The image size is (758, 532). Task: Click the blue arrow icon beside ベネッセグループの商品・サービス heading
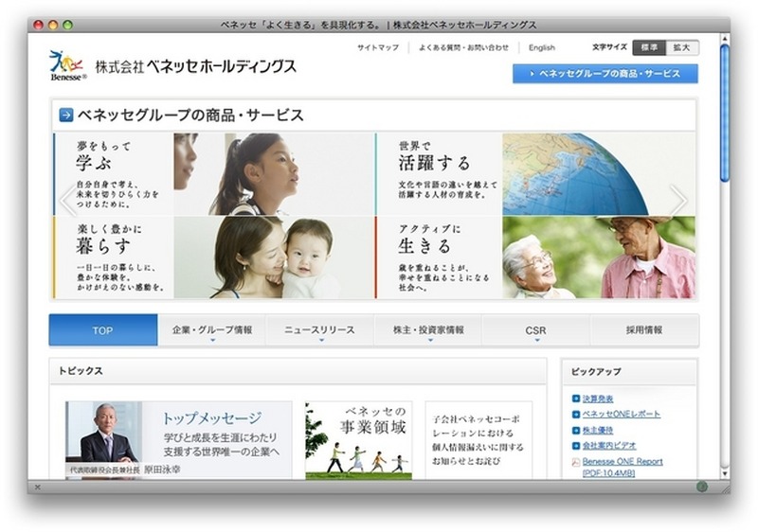tap(66, 115)
